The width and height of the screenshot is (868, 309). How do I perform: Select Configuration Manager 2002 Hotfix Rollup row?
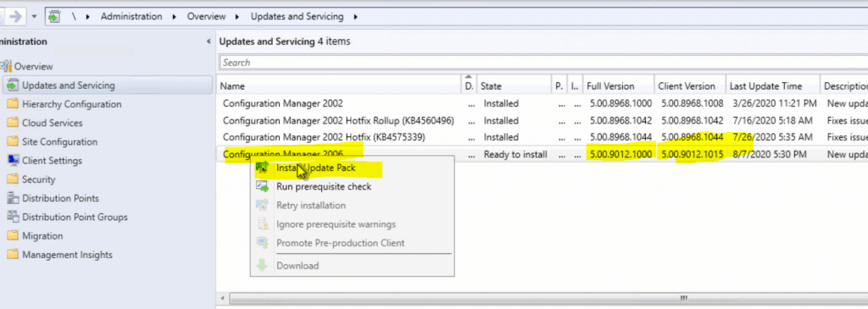tap(543, 120)
